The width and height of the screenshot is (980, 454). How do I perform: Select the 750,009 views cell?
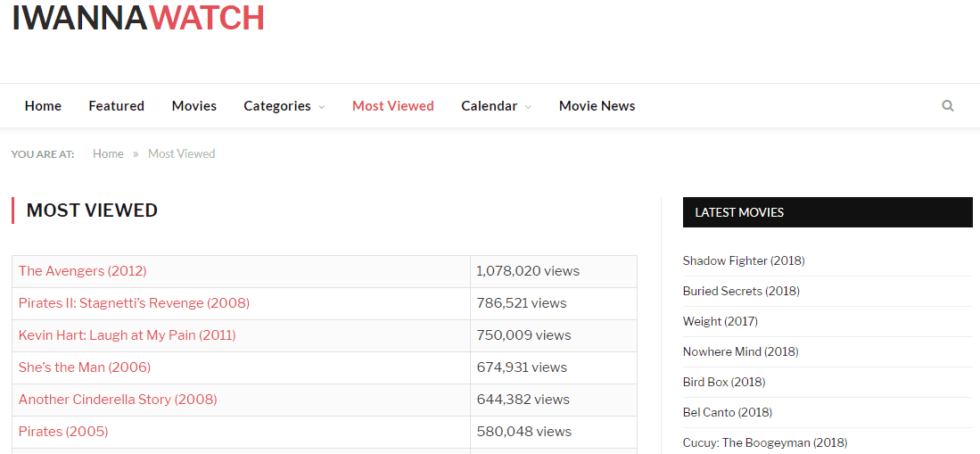(x=554, y=335)
